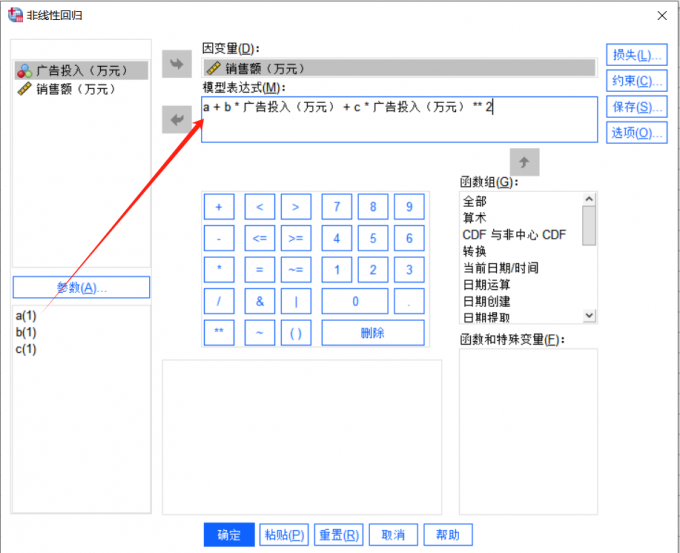Open the 损失(L) loss dialog
The height and width of the screenshot is (553, 680).
[637, 55]
